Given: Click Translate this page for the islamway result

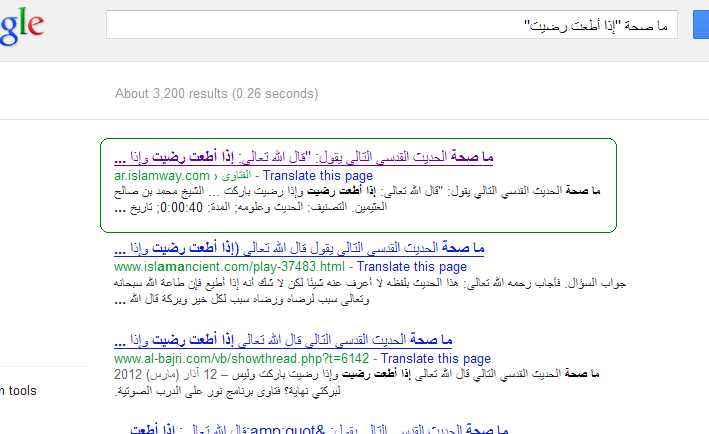Looking at the screenshot, I should coord(318,175).
